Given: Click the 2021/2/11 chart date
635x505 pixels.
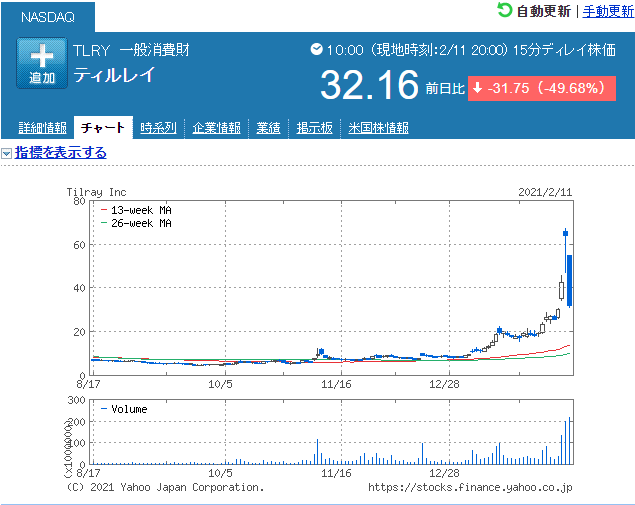Looking at the screenshot, I should point(545,192).
